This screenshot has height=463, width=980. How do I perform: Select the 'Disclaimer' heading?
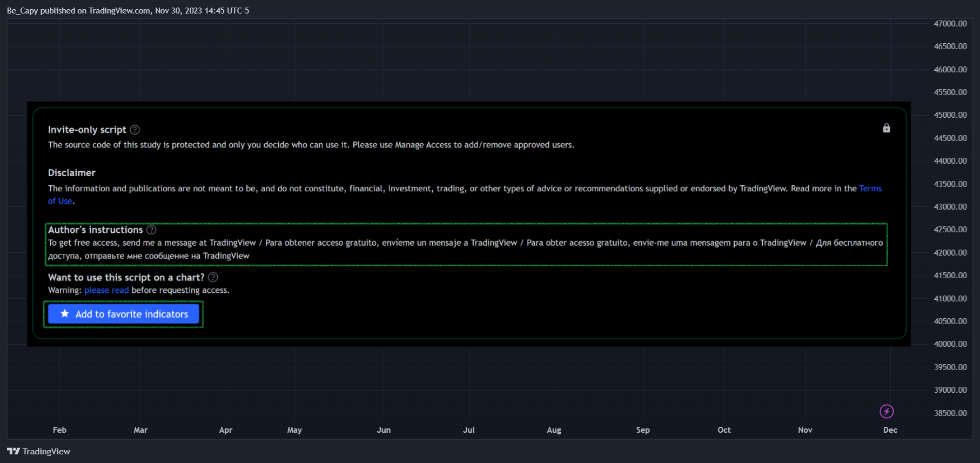(72, 173)
